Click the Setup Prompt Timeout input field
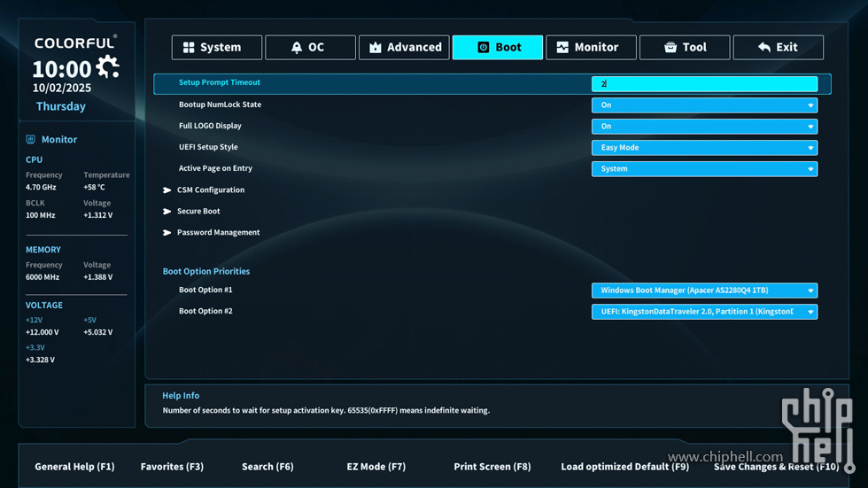Viewport: 868px width, 488px height. click(704, 84)
